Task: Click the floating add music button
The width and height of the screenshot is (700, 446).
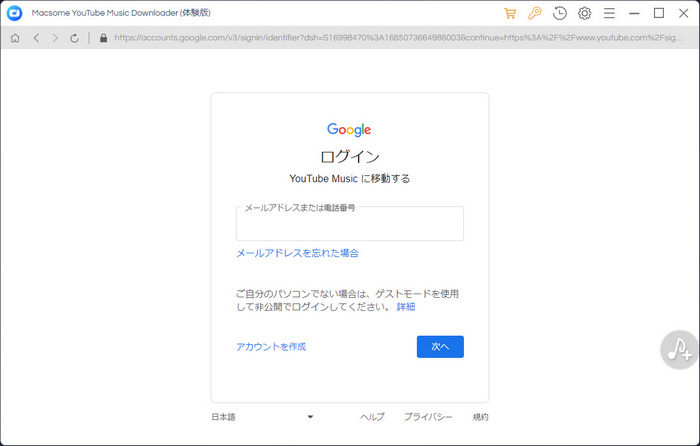Action: point(679,350)
